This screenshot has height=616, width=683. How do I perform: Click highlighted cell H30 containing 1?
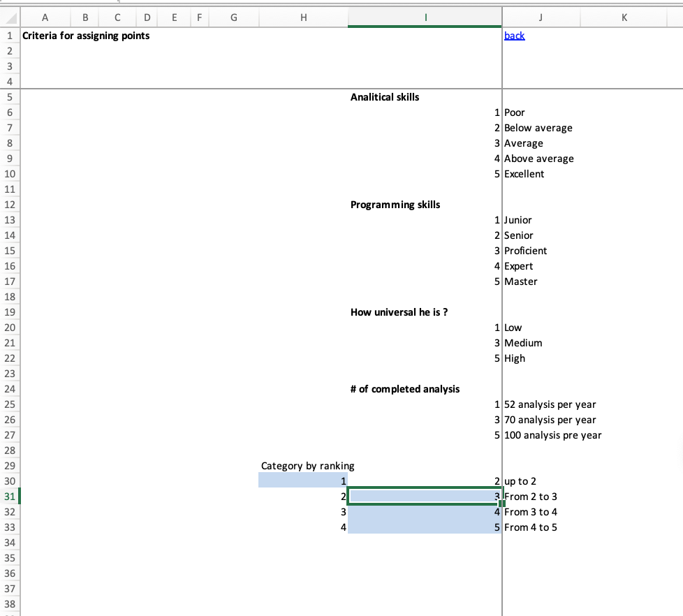click(x=303, y=481)
